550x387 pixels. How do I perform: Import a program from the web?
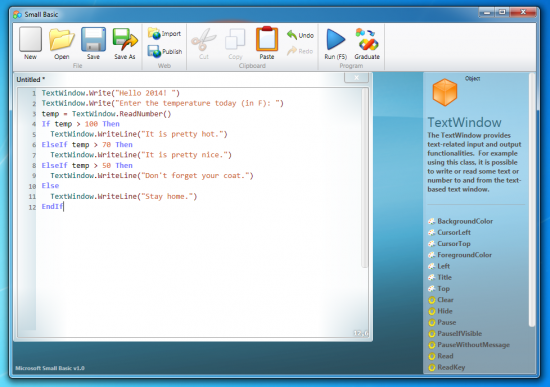pos(164,34)
